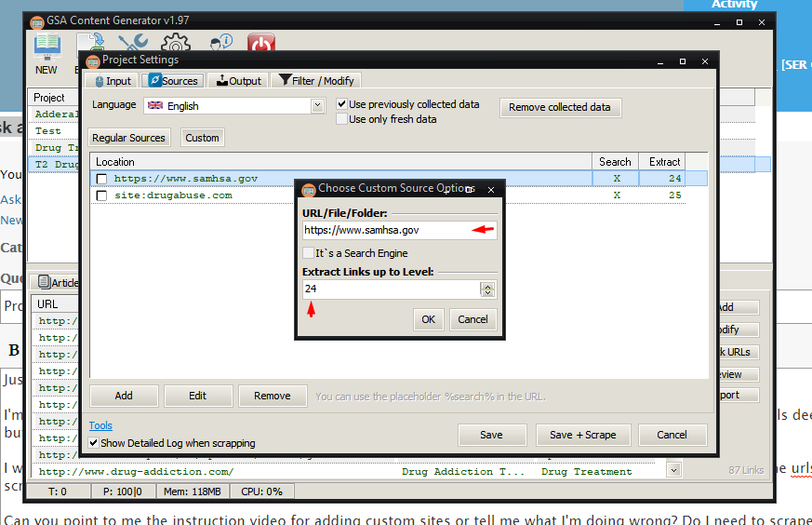Screen dimensions: 812x525
Task: Select the Test project in list
Action: [48, 131]
